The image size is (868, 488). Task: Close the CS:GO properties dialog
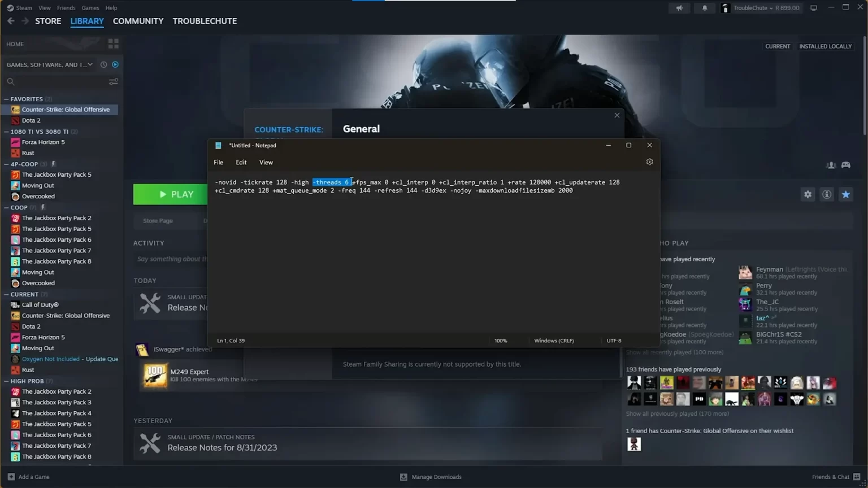click(x=617, y=115)
